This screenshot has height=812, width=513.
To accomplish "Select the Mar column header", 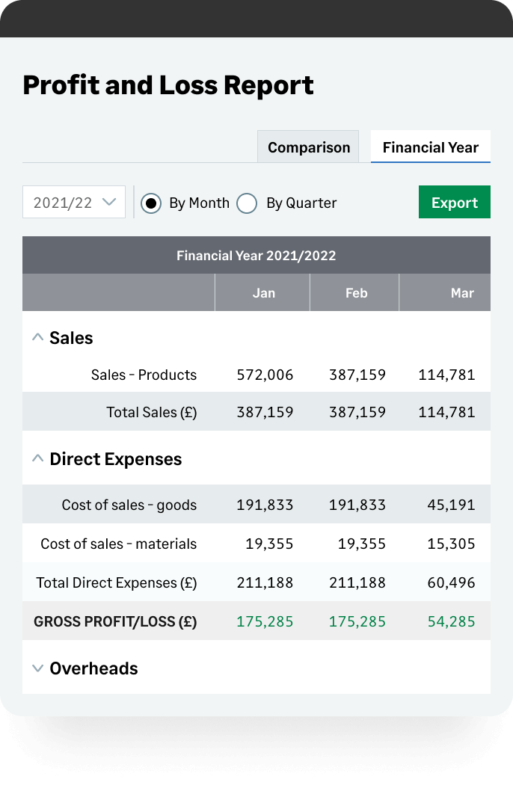I will point(462,292).
